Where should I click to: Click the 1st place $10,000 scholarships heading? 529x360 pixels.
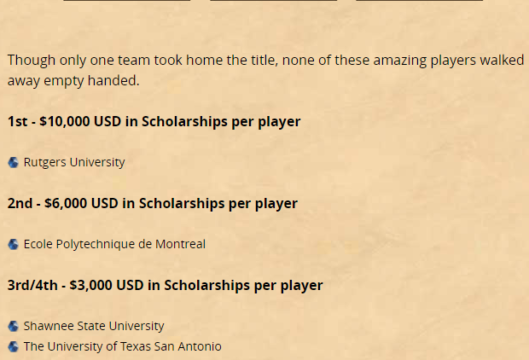(154, 121)
